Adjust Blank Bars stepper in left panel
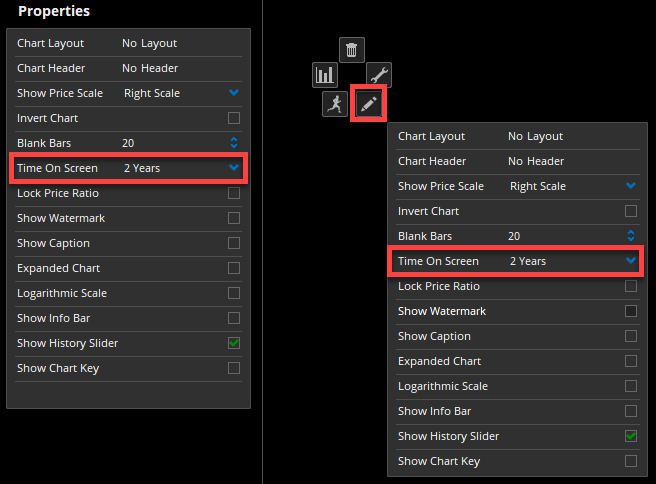Viewport: 656px width, 484px height. click(x=234, y=143)
